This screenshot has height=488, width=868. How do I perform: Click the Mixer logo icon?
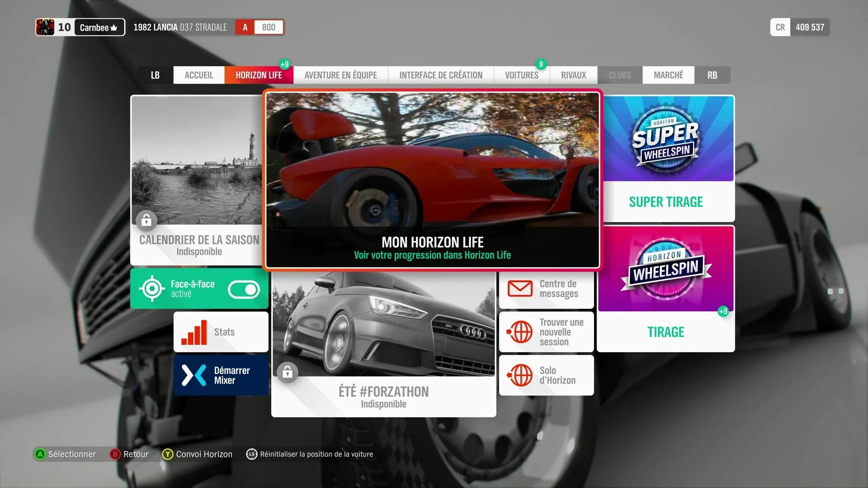(x=194, y=375)
